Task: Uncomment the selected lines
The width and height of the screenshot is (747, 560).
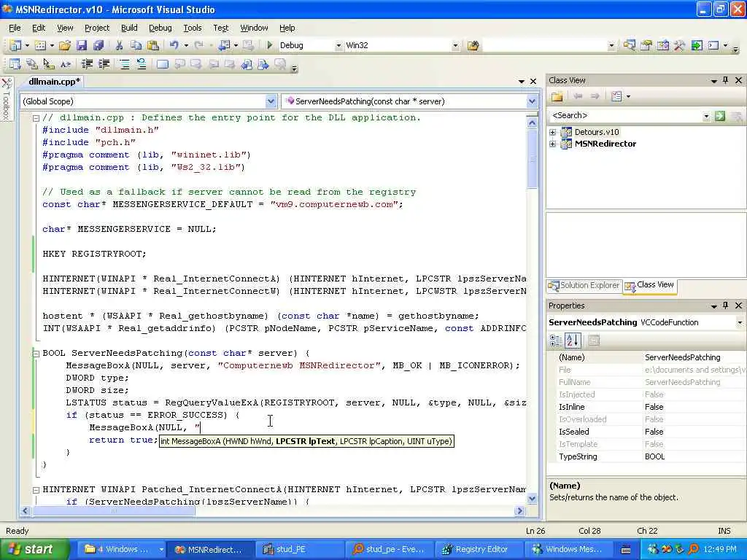Action: pos(141,64)
